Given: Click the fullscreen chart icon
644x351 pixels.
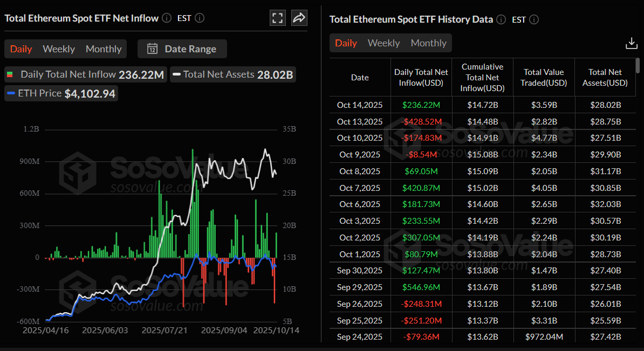Looking at the screenshot, I should tap(278, 18).
